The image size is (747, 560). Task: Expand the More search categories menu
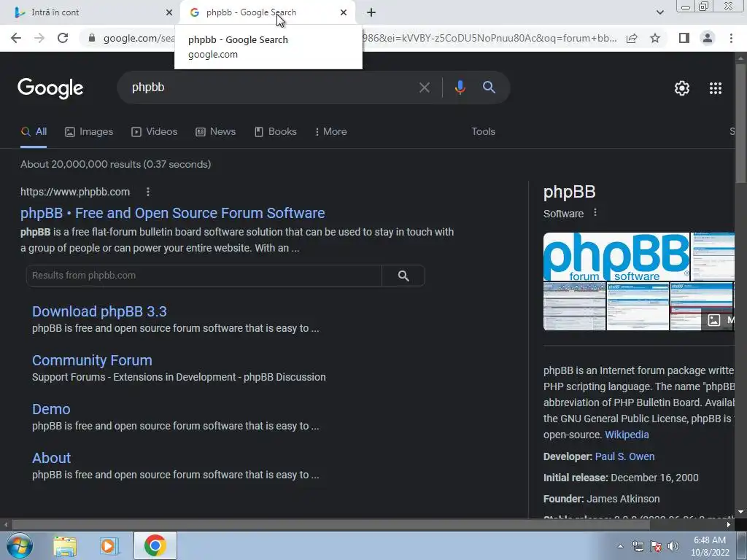[x=331, y=132]
